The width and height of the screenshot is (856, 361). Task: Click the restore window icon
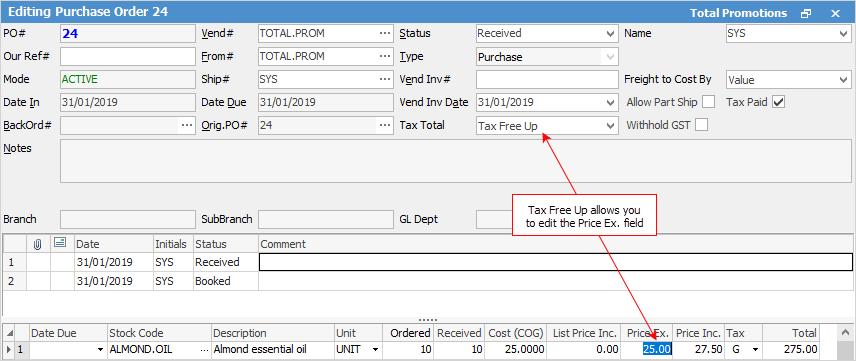pyautogui.click(x=806, y=14)
